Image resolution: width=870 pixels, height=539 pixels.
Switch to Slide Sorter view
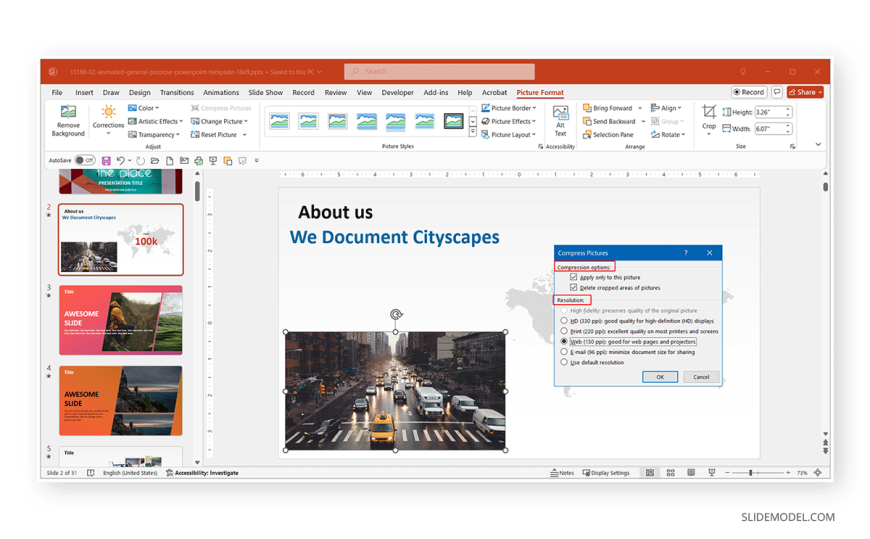coord(670,473)
